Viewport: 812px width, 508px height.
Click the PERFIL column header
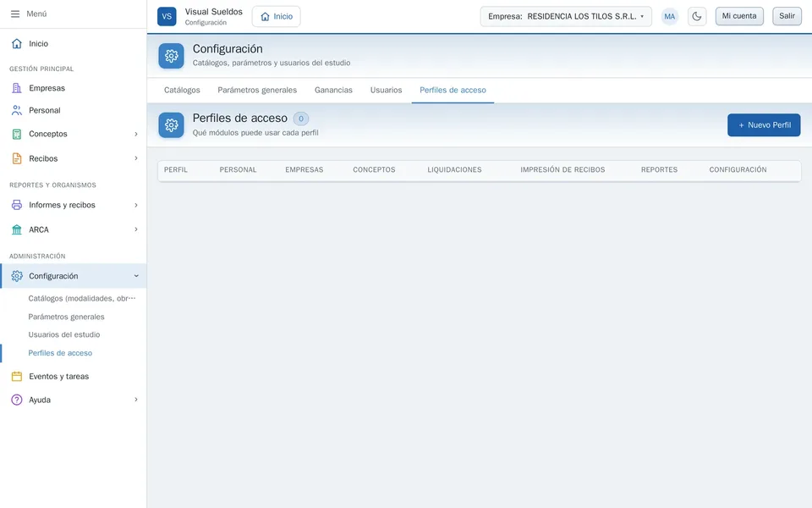176,170
